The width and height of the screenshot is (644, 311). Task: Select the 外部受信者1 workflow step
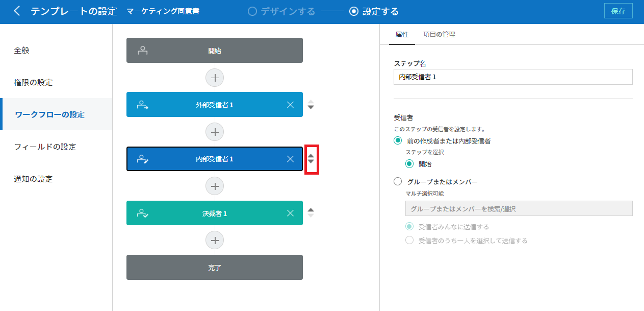[215, 105]
